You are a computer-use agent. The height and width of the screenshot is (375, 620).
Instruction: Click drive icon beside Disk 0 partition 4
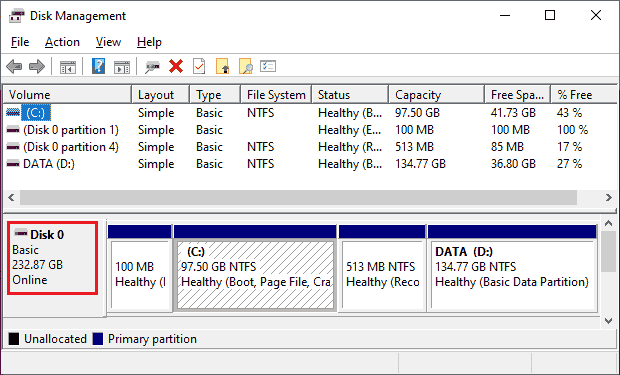[x=13, y=147]
